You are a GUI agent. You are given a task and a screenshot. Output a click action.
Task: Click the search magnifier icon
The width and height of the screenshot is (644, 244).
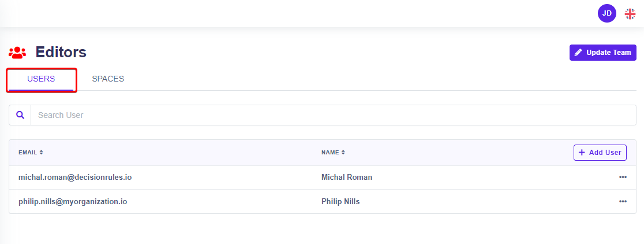(x=20, y=115)
